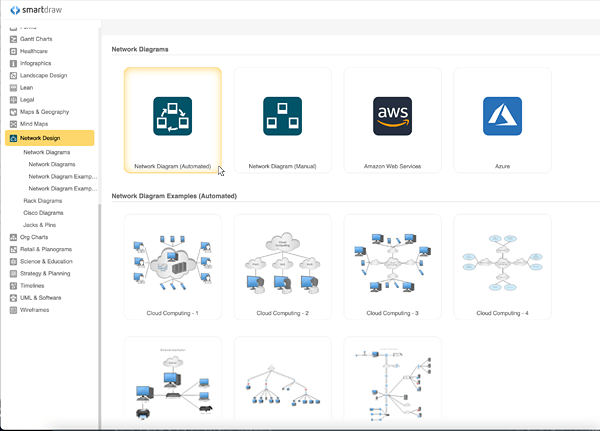Screen dimensions: 600x431
Task: Select the highlighted Network Design category
Action: point(50,138)
